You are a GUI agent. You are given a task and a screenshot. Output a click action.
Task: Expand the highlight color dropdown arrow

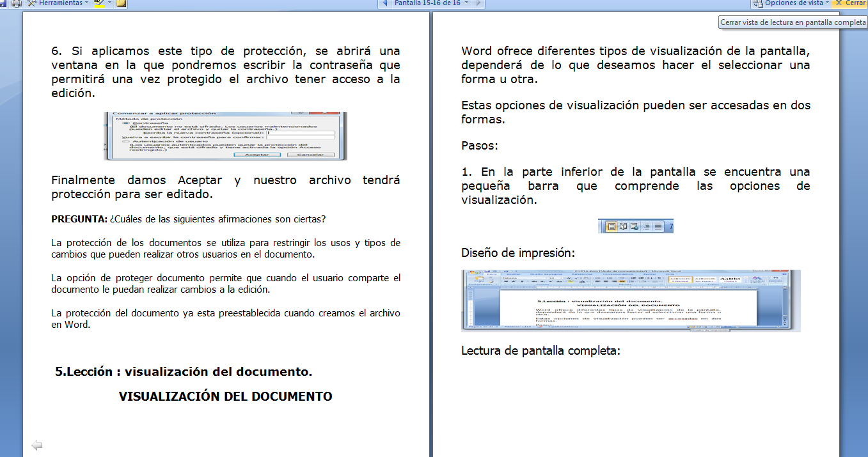pyautogui.click(x=109, y=3)
